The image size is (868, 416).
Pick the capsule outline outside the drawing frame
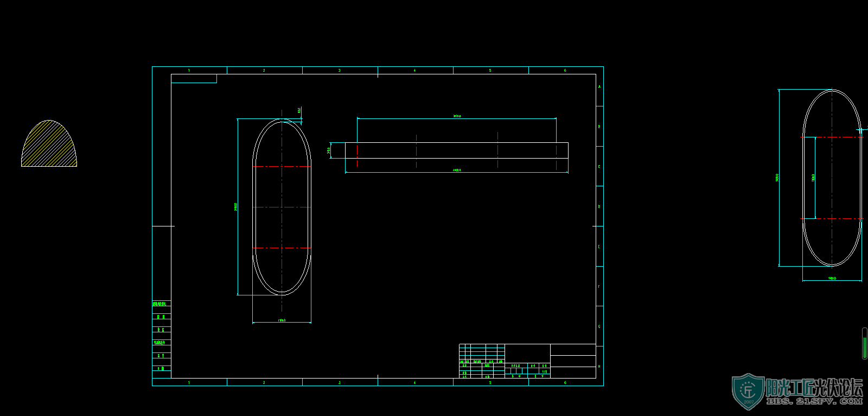[832, 178]
